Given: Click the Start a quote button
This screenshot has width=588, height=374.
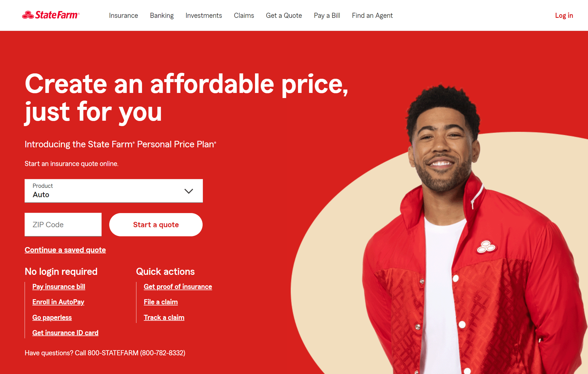Looking at the screenshot, I should [x=156, y=224].
